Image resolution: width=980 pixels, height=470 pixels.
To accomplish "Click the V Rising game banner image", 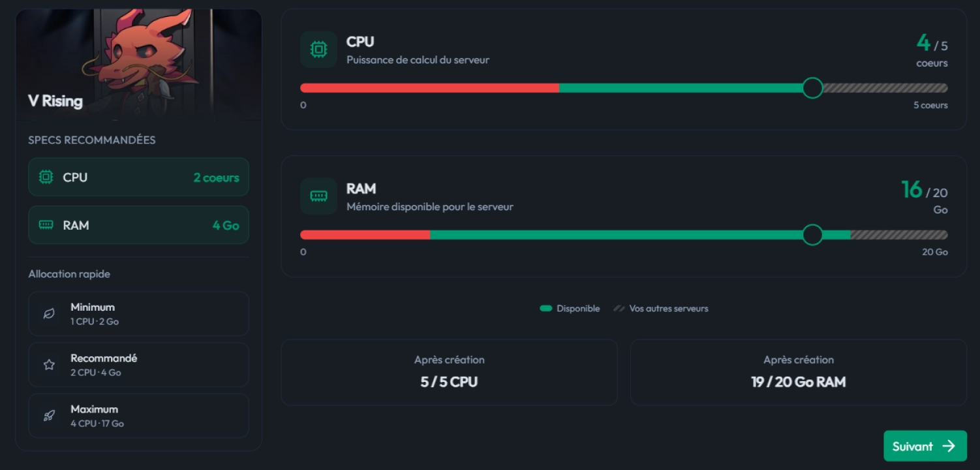I will [138, 65].
